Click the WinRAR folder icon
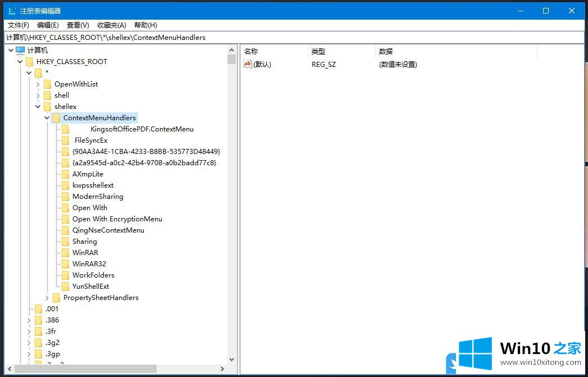This screenshot has height=377, width=588. point(65,253)
